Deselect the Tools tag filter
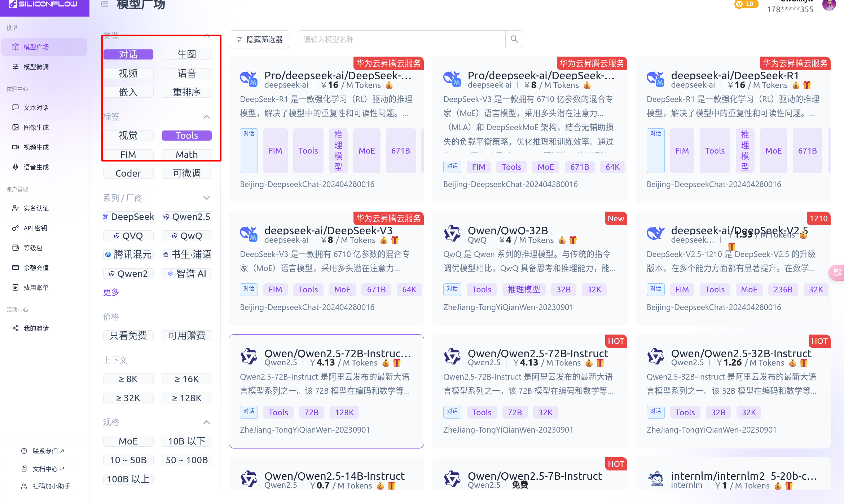 point(186,136)
